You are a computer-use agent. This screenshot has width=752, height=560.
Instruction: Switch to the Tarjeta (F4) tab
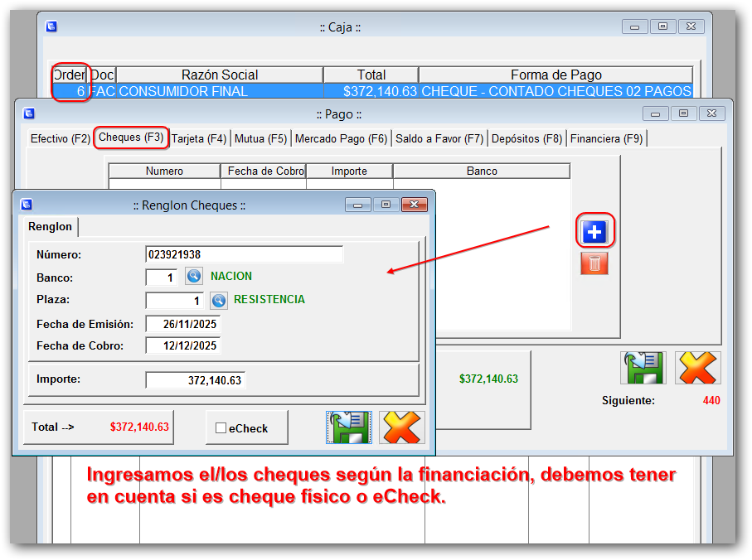[x=197, y=138]
